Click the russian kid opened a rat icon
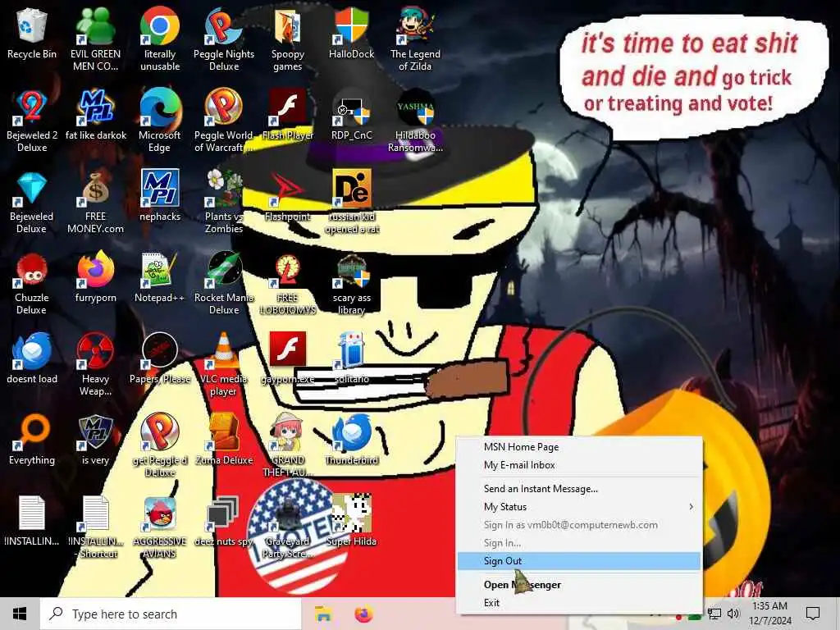Screen dimensions: 840x630 pyautogui.click(x=351, y=202)
